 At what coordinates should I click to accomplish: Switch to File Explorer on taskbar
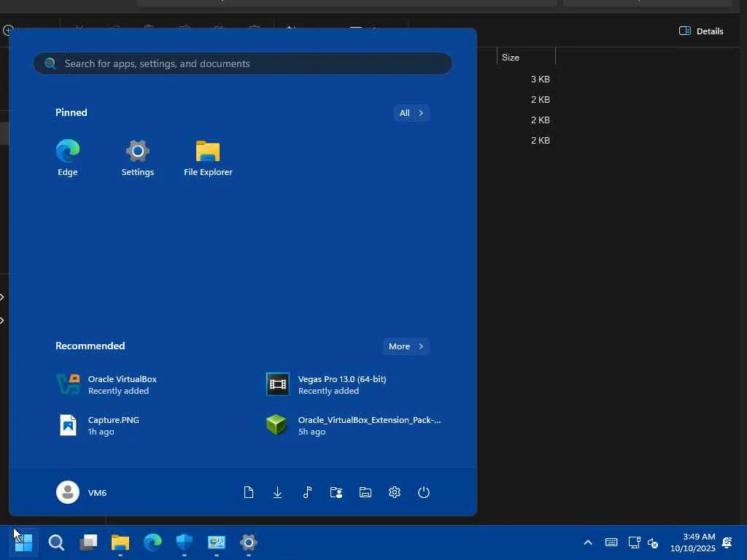point(120,542)
